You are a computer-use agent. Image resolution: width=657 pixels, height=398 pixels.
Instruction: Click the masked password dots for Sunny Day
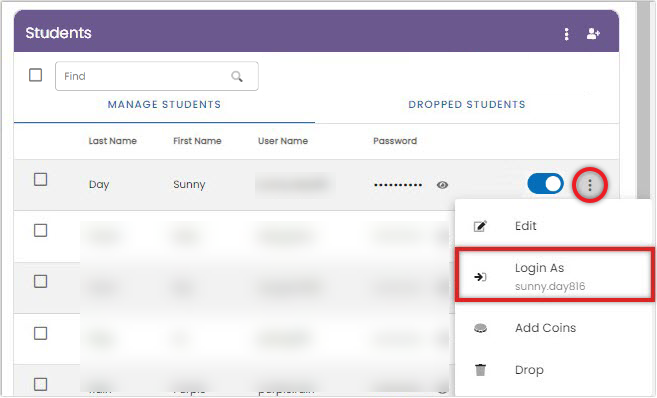coord(398,185)
